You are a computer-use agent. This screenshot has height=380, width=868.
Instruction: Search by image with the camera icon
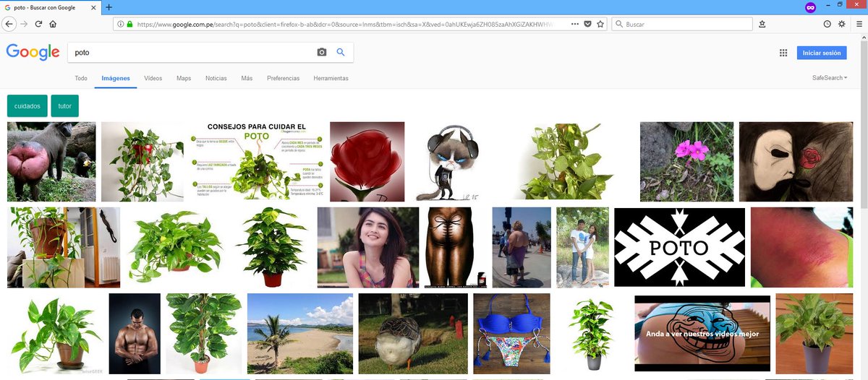[322, 53]
